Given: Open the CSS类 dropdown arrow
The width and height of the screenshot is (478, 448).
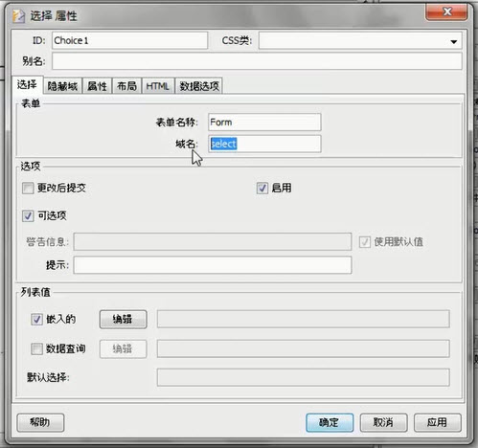Looking at the screenshot, I should tap(453, 41).
